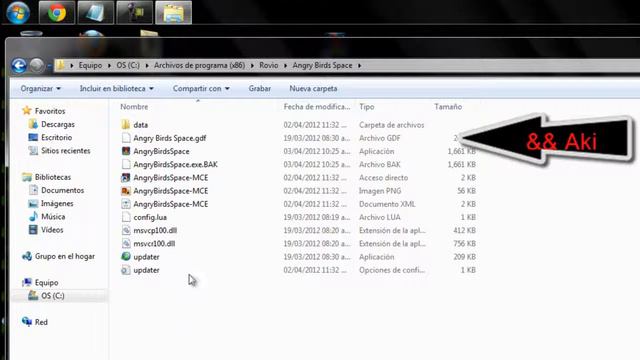The width and height of the screenshot is (640, 360).
Task: Select Equipo in the navigation pane
Action: tap(47, 282)
